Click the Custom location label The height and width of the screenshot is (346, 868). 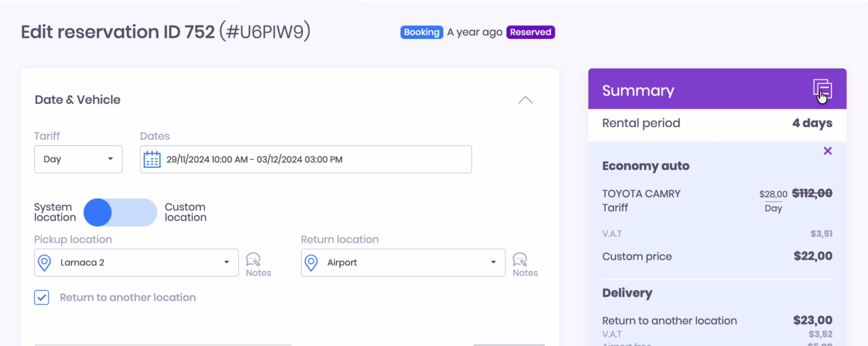(185, 212)
